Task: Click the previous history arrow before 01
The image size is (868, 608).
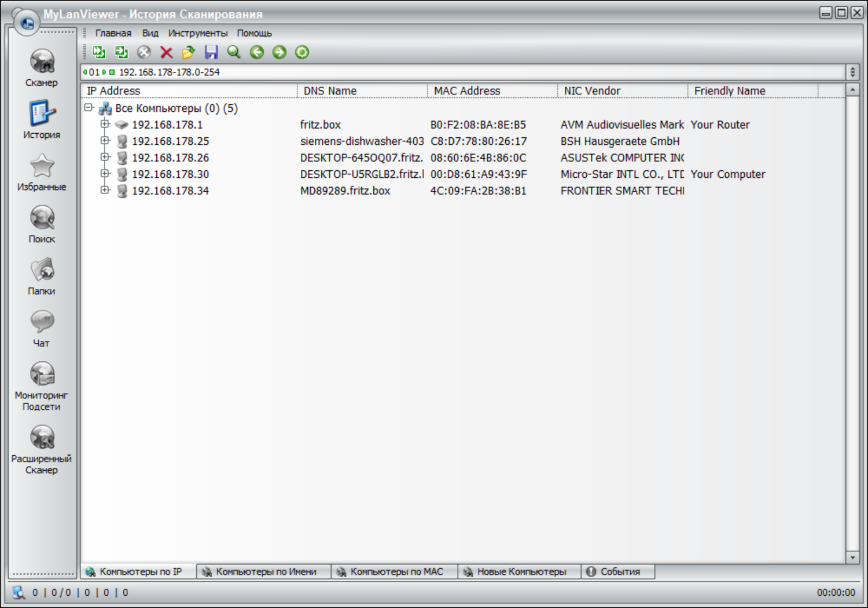Action: pos(85,72)
